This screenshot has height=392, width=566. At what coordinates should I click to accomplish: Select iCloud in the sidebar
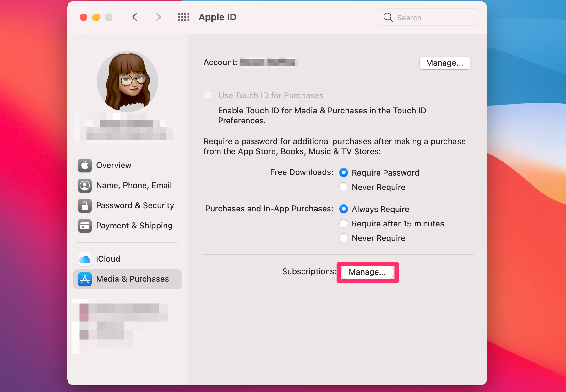tap(128, 259)
